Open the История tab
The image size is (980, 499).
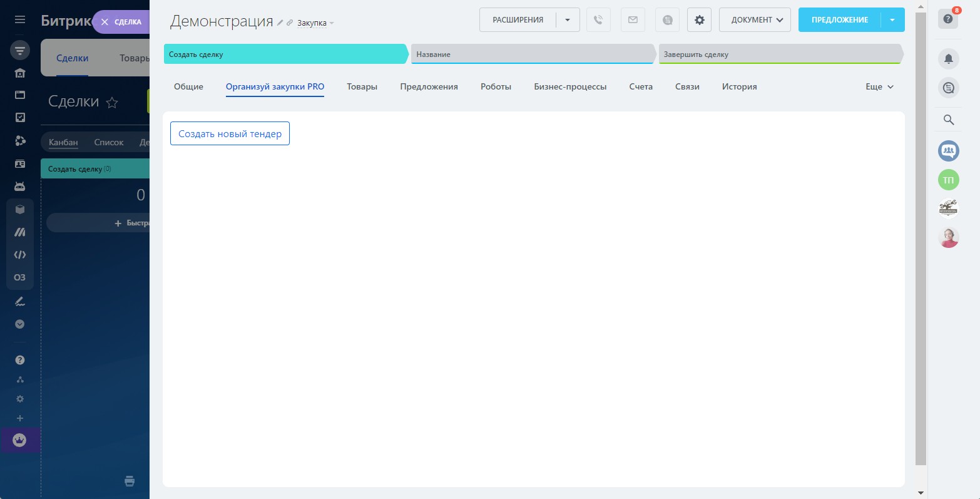point(740,87)
